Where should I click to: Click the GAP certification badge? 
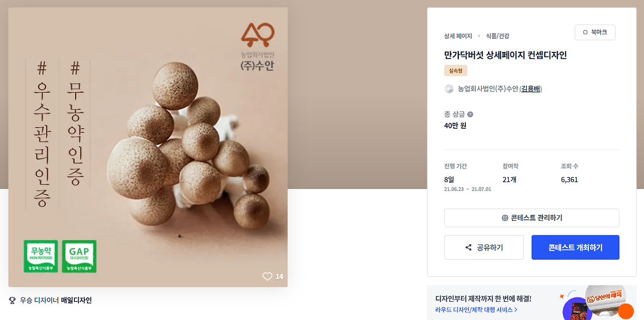(x=79, y=256)
